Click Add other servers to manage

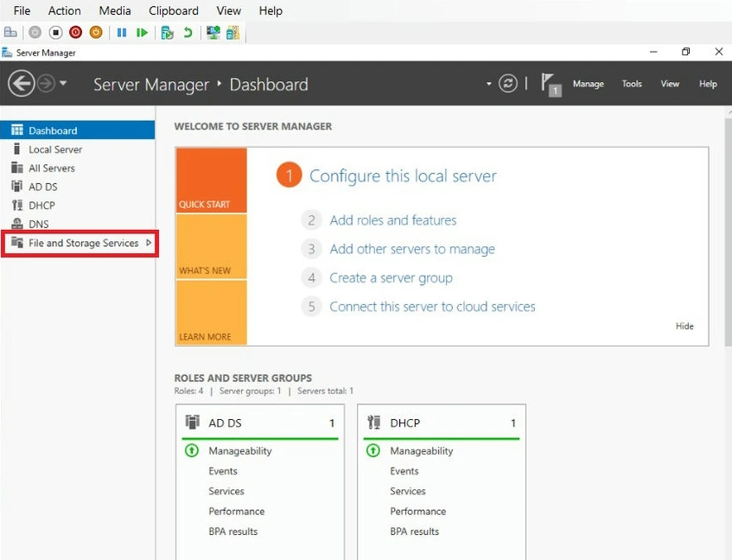412,249
